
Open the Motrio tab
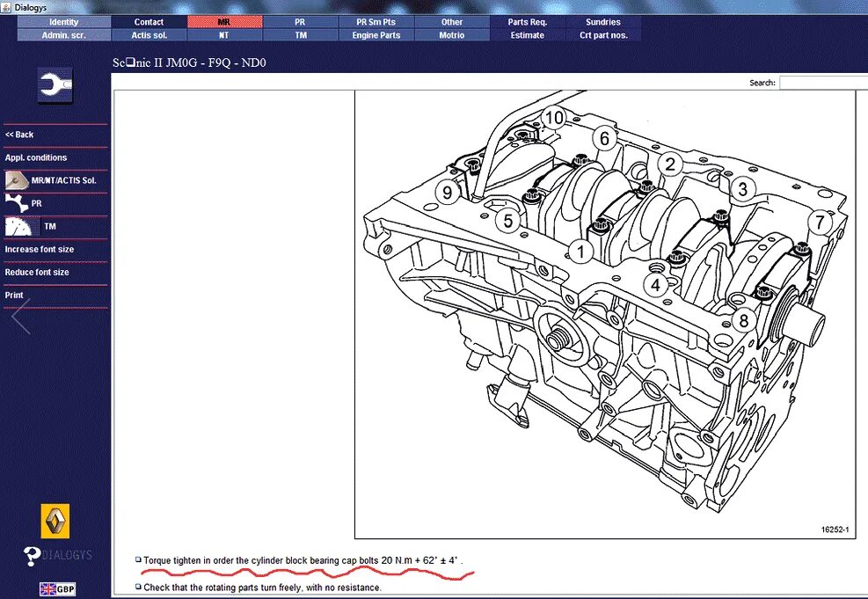pyautogui.click(x=452, y=35)
